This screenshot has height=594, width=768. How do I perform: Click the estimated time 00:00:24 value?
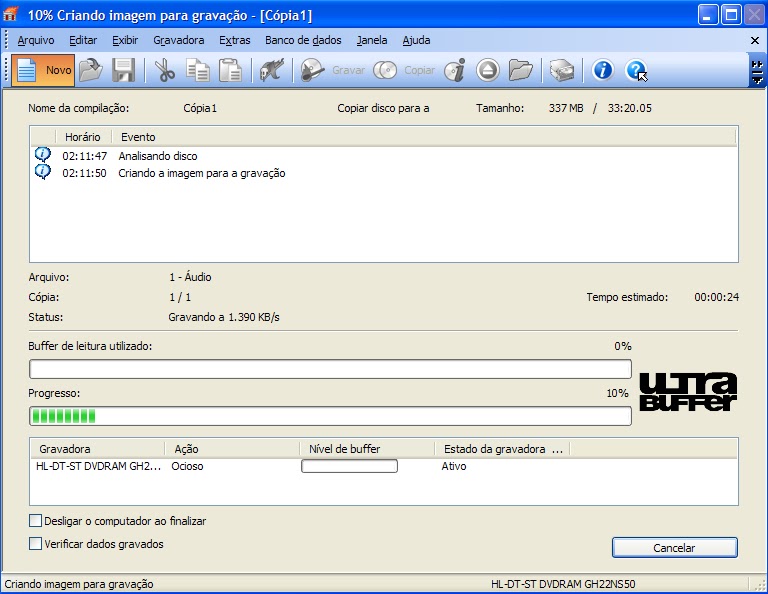click(717, 297)
